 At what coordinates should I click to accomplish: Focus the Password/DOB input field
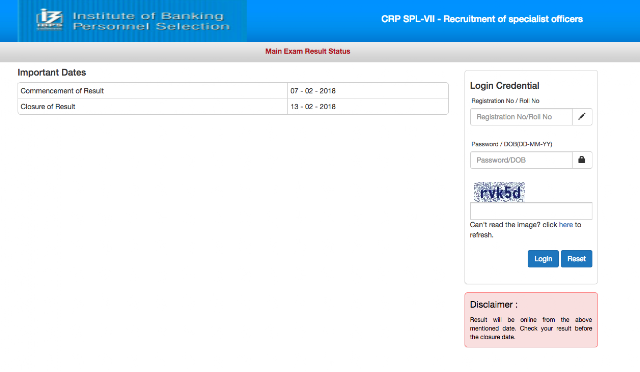[x=521, y=160]
